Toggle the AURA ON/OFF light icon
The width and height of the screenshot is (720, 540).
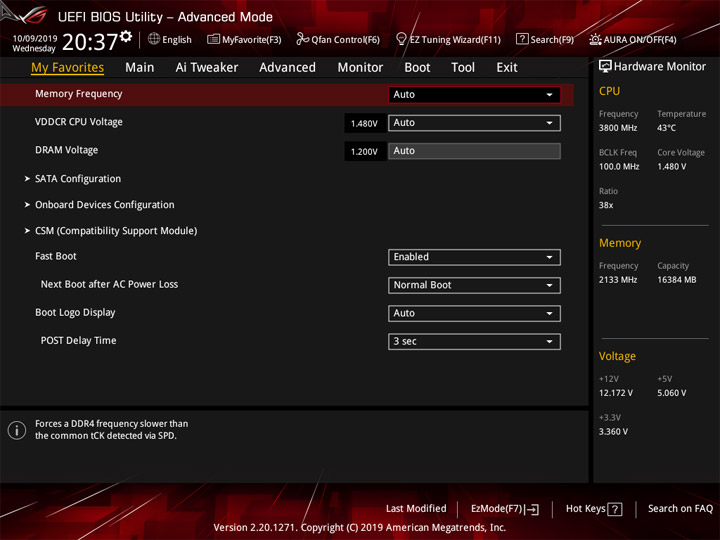click(595, 39)
